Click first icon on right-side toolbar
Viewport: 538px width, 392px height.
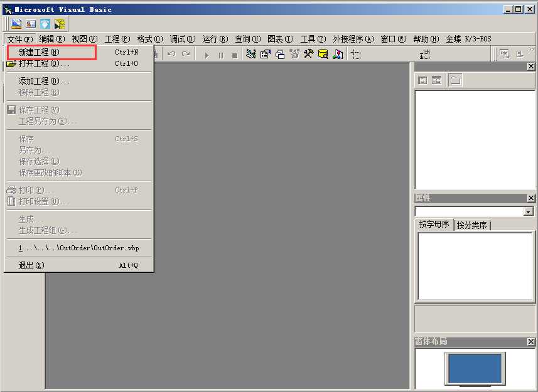[x=504, y=54]
